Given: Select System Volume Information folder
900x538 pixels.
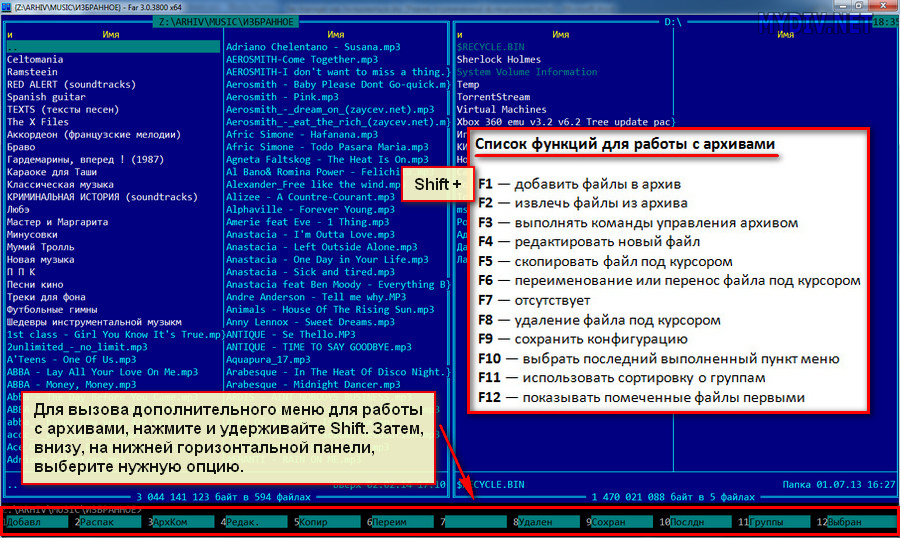Looking at the screenshot, I should tap(527, 72).
